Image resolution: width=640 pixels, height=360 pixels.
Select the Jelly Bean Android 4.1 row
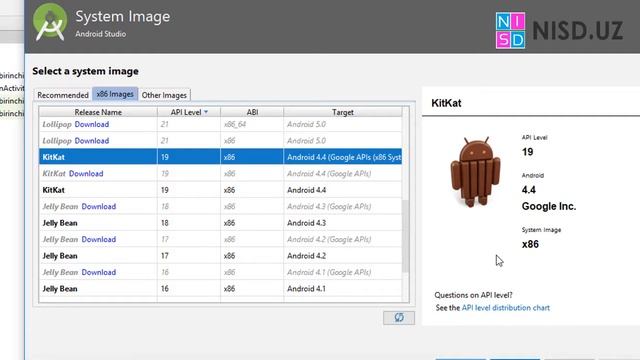[220, 289]
